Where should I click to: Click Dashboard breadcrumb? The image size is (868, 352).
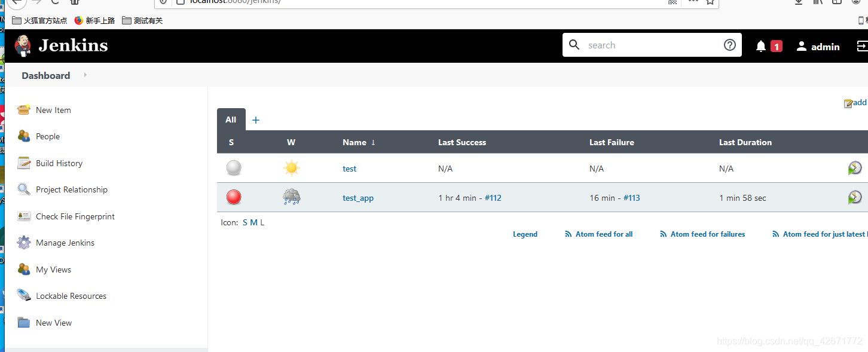click(x=46, y=75)
